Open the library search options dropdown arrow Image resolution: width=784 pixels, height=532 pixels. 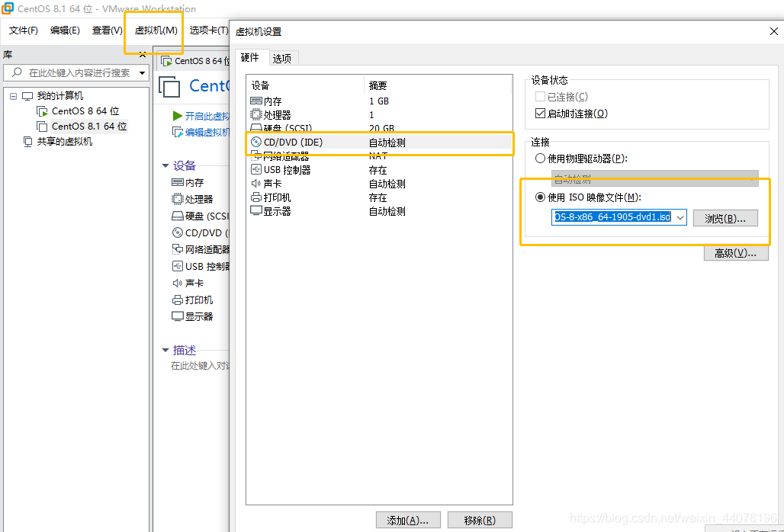pyautogui.click(x=142, y=73)
